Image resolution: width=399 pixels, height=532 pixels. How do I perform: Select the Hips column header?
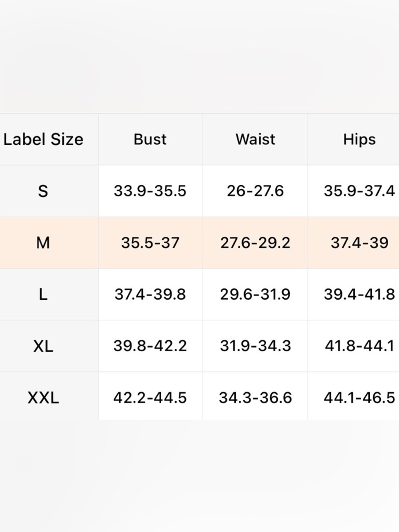pyautogui.click(x=359, y=139)
